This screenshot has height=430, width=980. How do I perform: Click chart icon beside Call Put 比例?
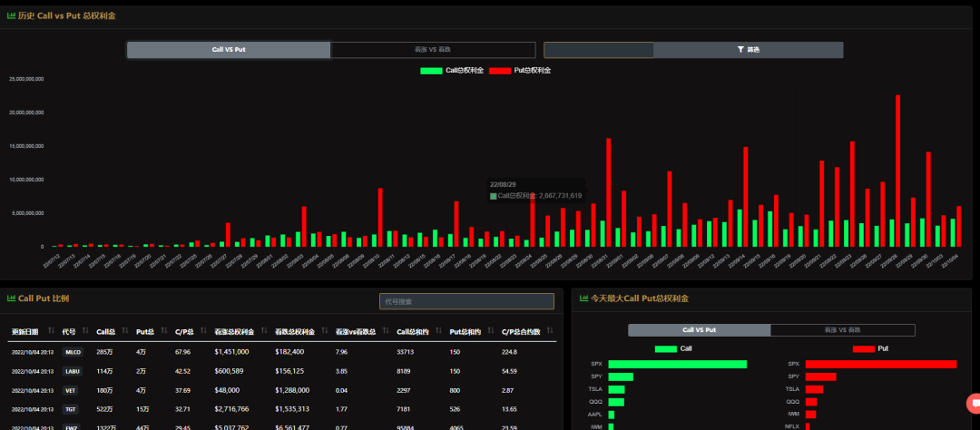[11, 298]
